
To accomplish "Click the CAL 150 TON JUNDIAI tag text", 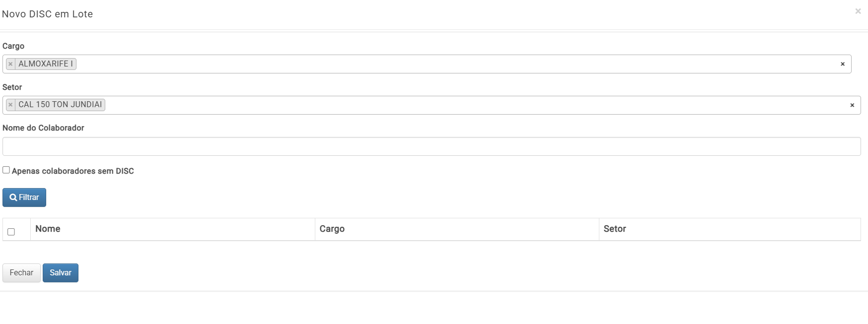I will tap(60, 105).
